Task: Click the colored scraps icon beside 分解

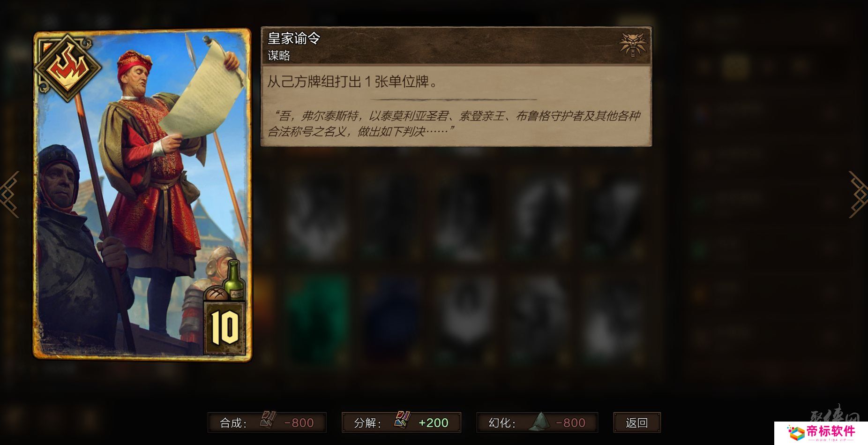Action: (402, 420)
